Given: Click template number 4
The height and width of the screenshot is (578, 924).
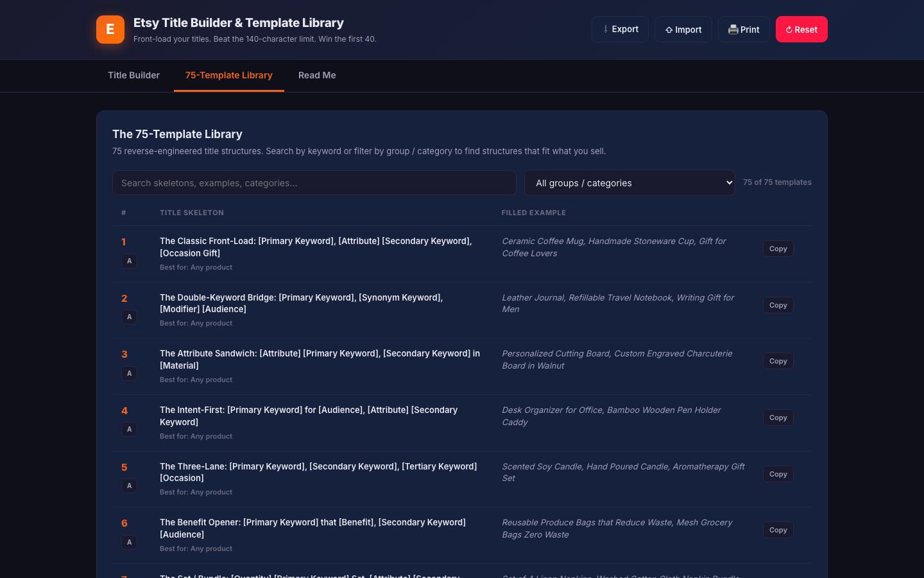Looking at the screenshot, I should coord(124,411).
